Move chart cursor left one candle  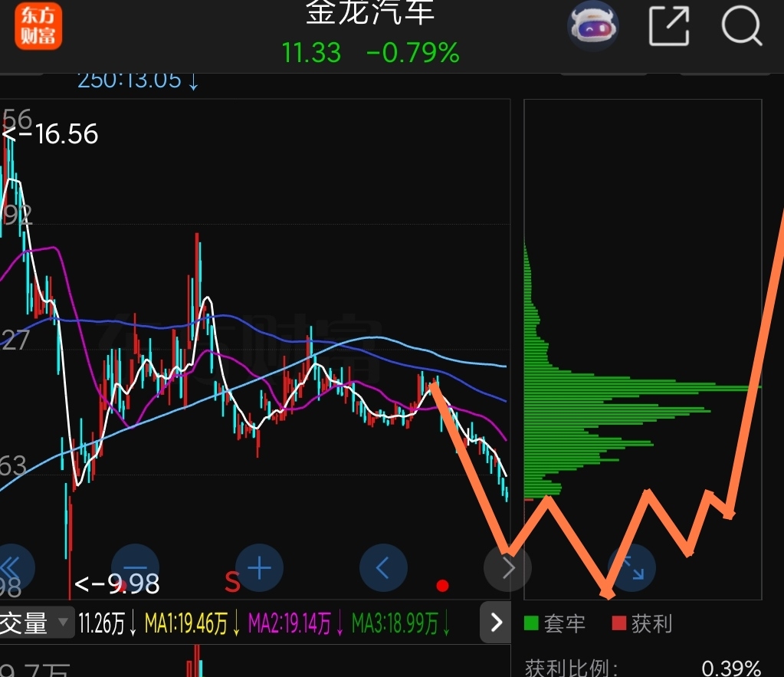coord(383,568)
